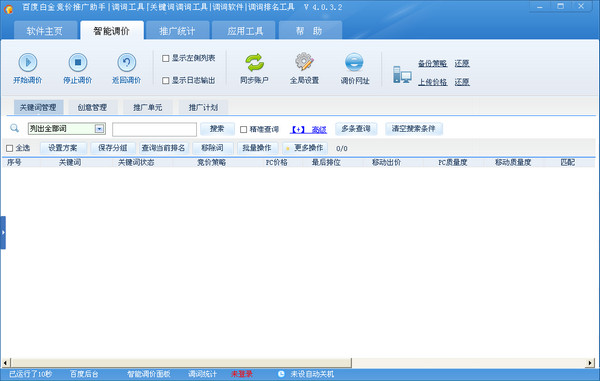The height and width of the screenshot is (381, 600).
Task: Click the 保存分组 button
Action: tap(113, 148)
